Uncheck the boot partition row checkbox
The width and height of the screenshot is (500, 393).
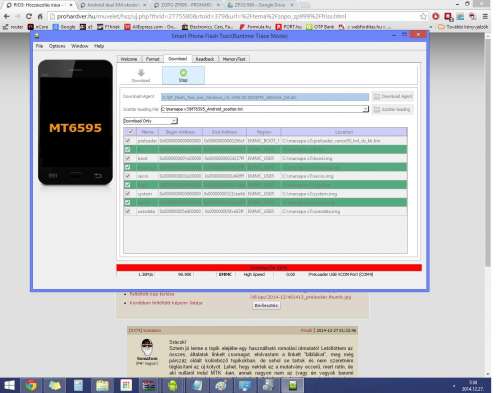[127, 158]
